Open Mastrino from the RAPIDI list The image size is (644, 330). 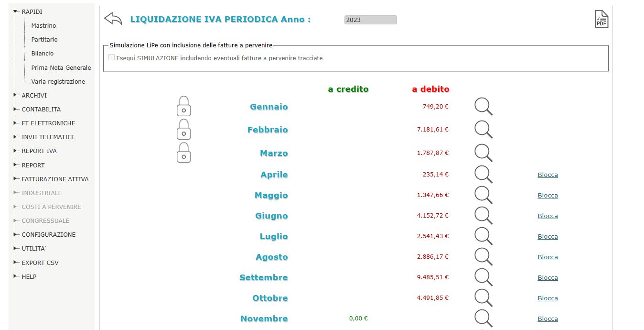[43, 25]
